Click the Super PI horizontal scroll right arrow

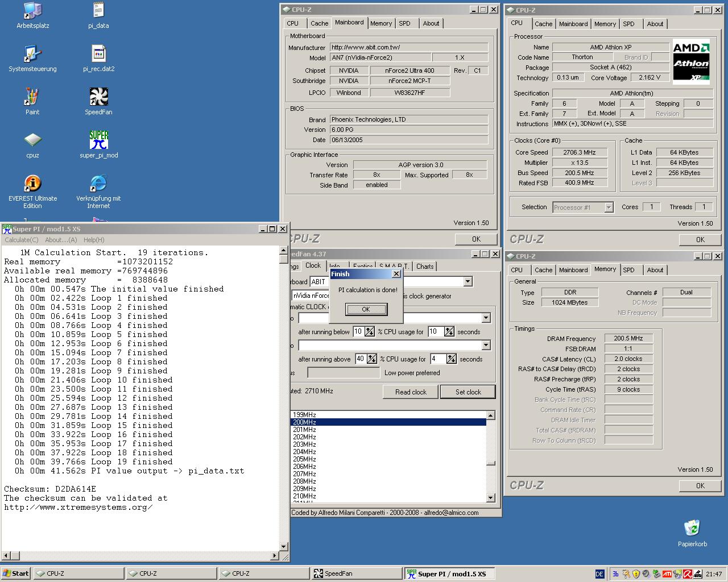(275, 555)
